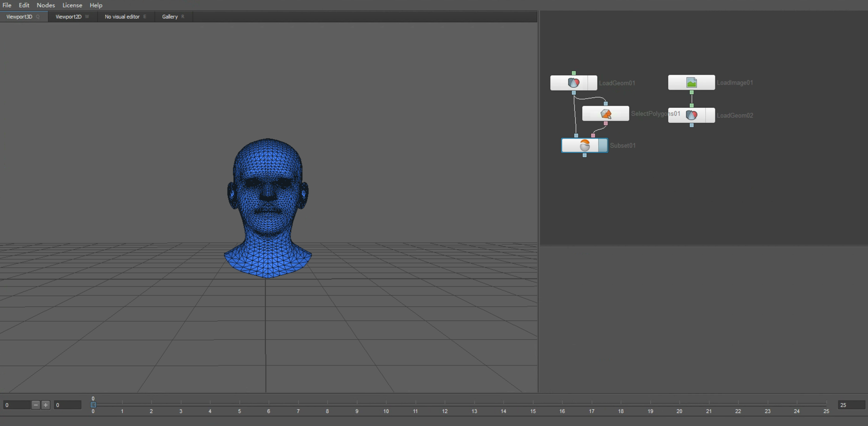Image resolution: width=868 pixels, height=426 pixels.
Task: Switch to the Viewport2D tab
Action: [x=68, y=17]
